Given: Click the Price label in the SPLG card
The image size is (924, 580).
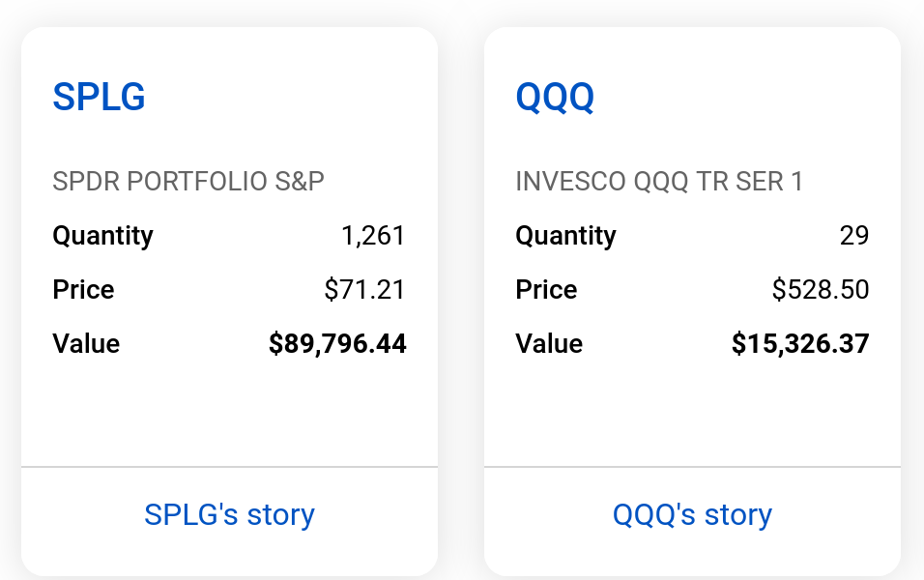Looking at the screenshot, I should 83,290.
